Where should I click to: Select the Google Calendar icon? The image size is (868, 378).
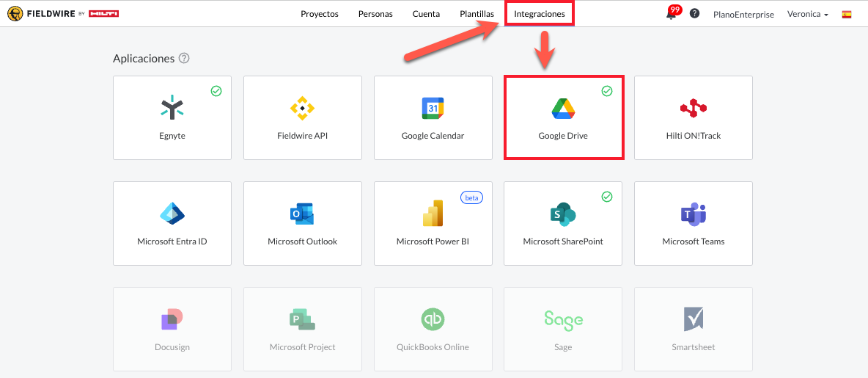click(433, 108)
